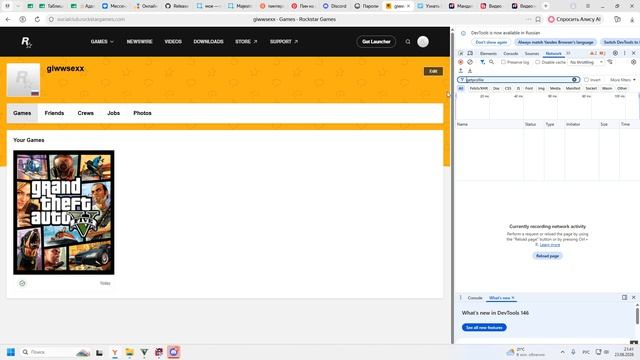Click the Reload page button in Network panel
Viewport: 640px width, 360px height.
(x=547, y=256)
